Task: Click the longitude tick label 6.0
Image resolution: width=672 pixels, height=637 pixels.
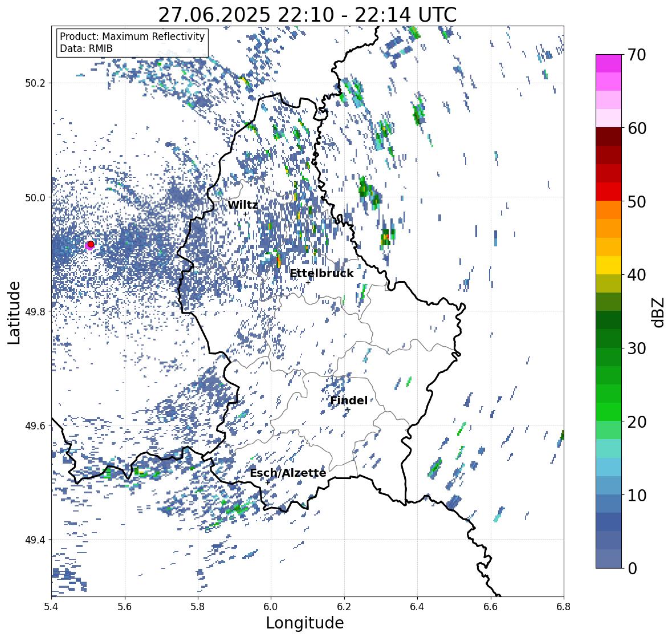Action: [x=271, y=607]
